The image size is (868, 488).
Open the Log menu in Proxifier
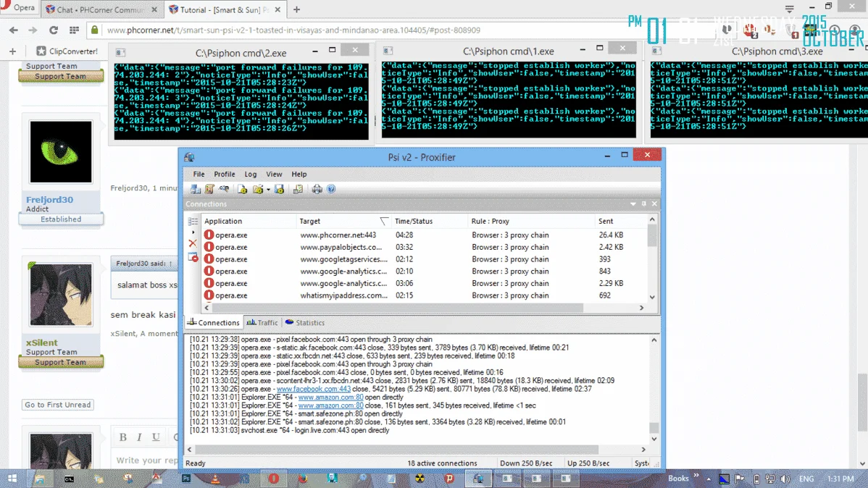pyautogui.click(x=251, y=174)
